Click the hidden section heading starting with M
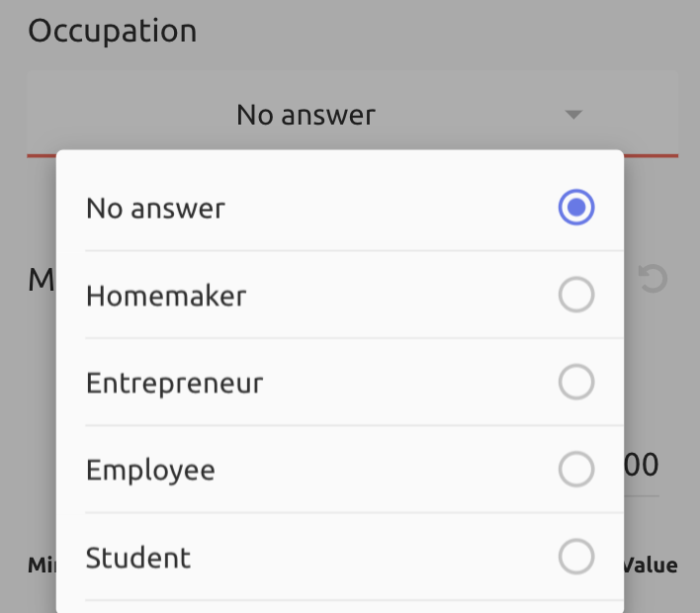Viewport: 700px width, 613px height. coord(41,280)
